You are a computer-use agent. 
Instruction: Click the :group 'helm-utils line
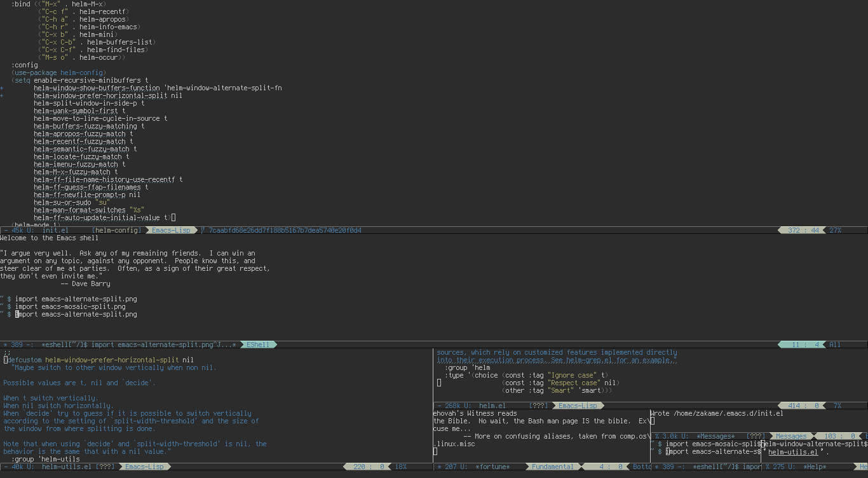point(45,459)
